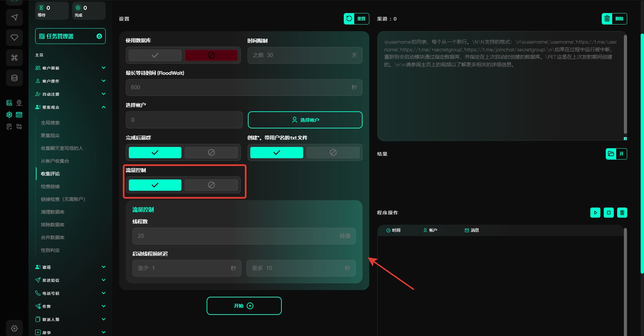This screenshot has height=336, width=644.
Task: Open the results folder icon
Action: pyautogui.click(x=611, y=154)
